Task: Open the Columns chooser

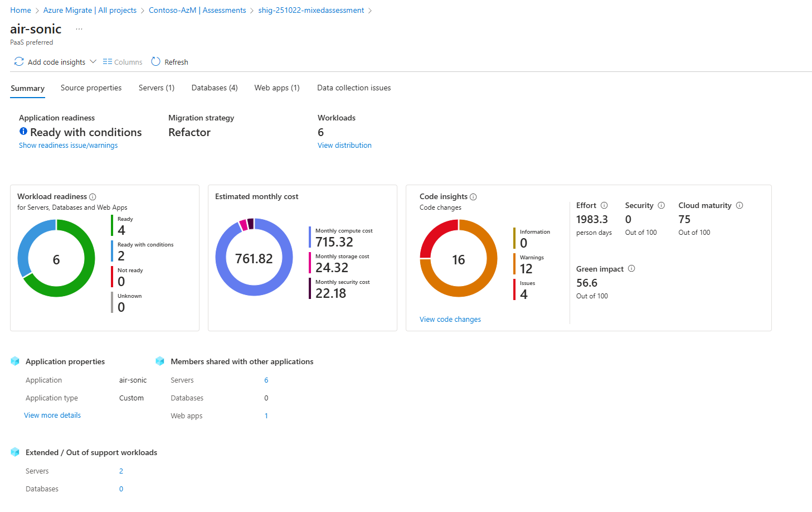Action: [x=123, y=62]
